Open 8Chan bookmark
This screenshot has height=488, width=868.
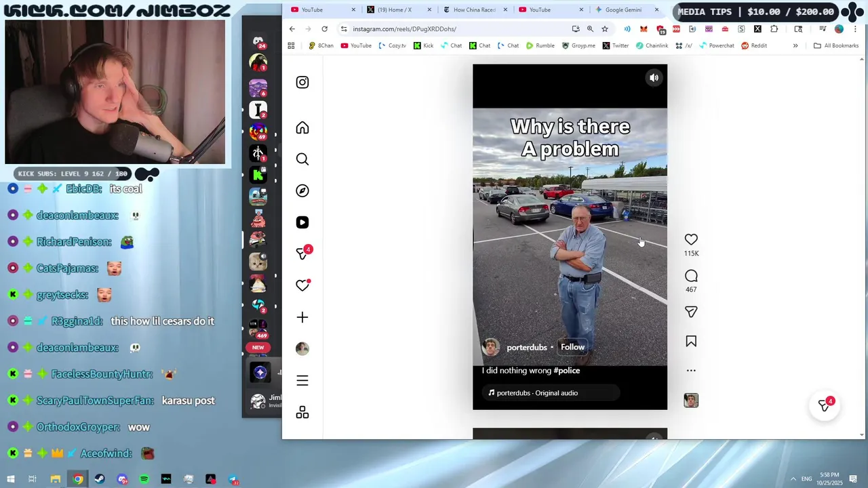321,45
